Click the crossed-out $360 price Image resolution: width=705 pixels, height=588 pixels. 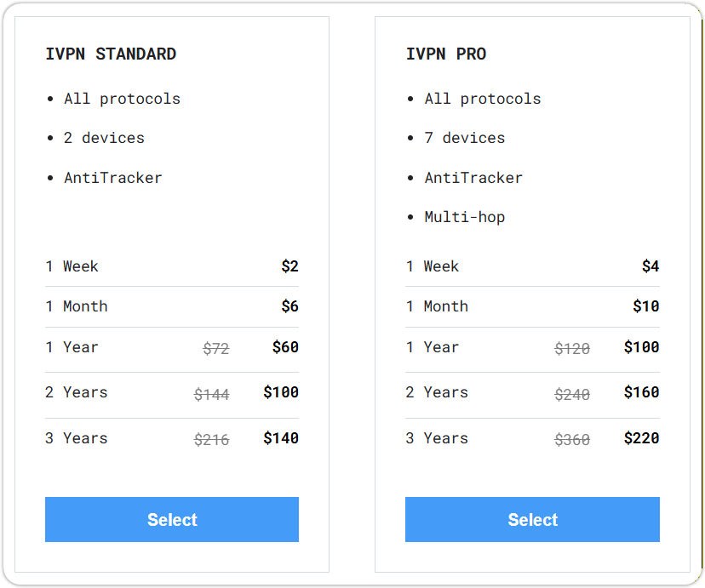coord(572,439)
